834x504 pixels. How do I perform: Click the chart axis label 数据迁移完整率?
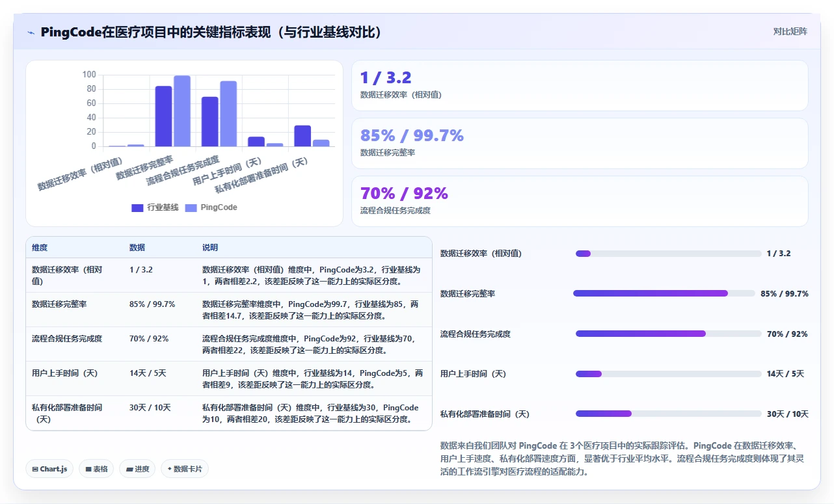(145, 168)
